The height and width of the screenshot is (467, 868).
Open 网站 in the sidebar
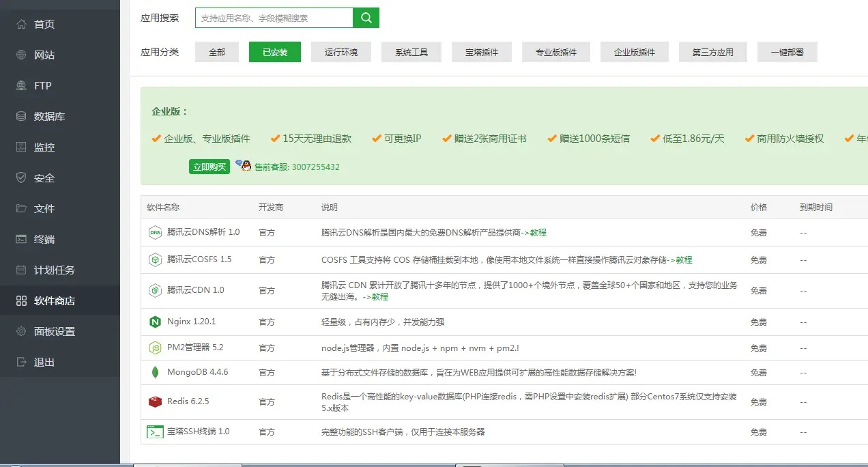[60, 55]
